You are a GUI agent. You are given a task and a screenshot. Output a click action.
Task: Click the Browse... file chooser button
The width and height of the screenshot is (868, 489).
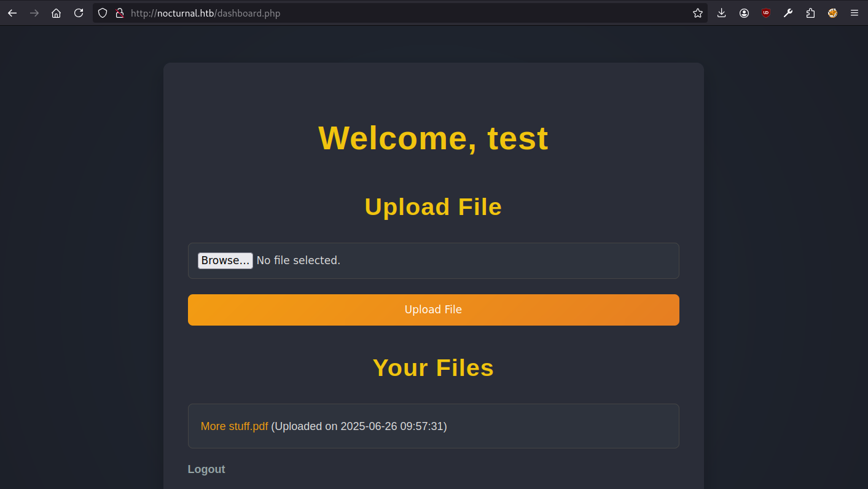click(x=225, y=260)
